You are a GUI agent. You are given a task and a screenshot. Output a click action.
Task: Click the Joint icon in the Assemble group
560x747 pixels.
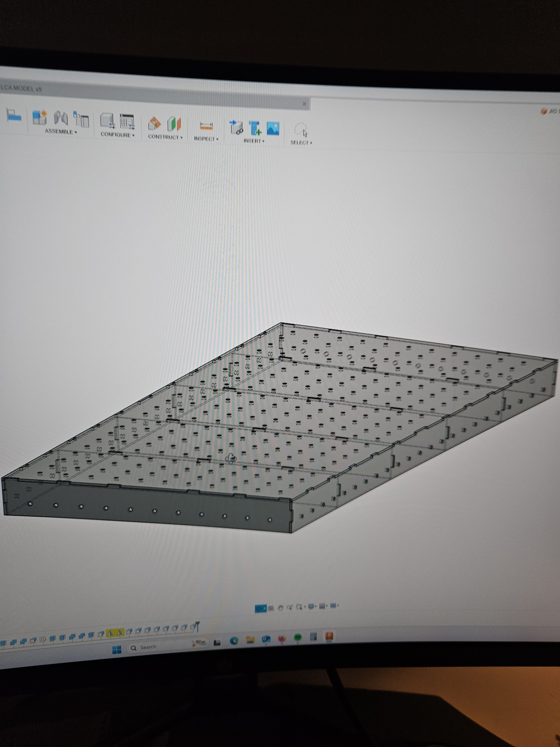61,118
